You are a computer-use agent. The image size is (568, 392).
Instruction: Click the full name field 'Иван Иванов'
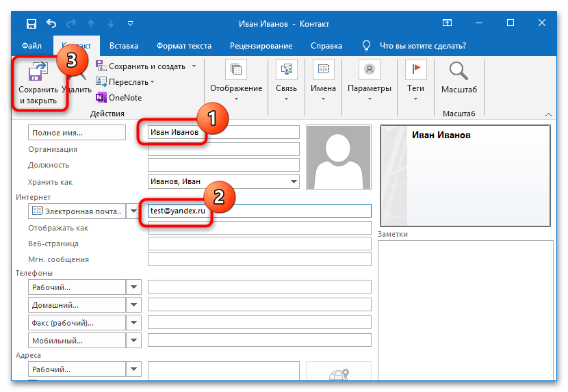224,132
